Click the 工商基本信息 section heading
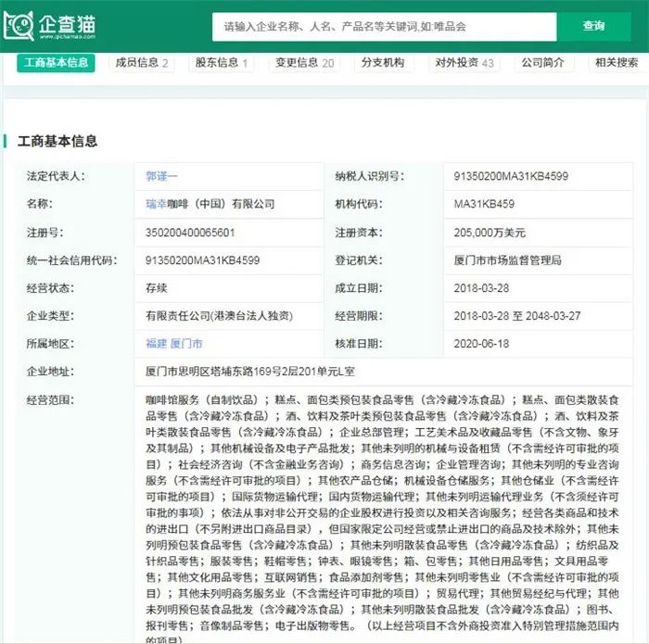This screenshot has width=649, height=644. (57, 142)
